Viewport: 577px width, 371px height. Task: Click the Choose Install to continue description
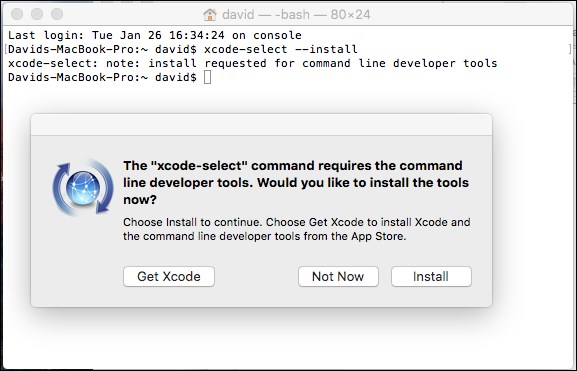click(297, 229)
